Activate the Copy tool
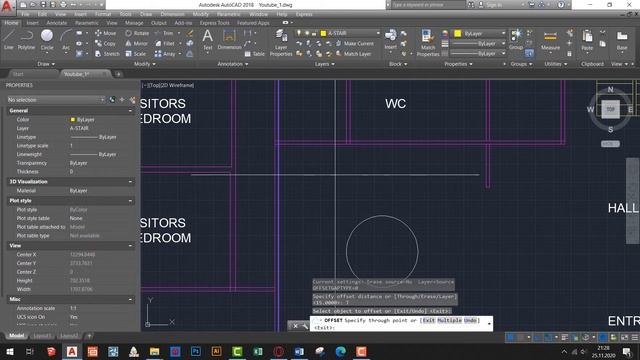 (x=105, y=43)
